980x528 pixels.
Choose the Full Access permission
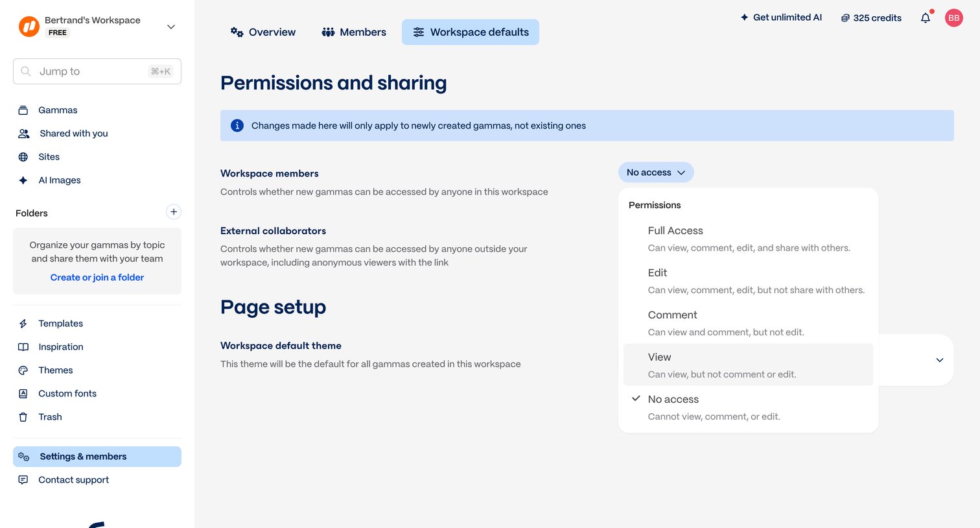[x=748, y=238]
